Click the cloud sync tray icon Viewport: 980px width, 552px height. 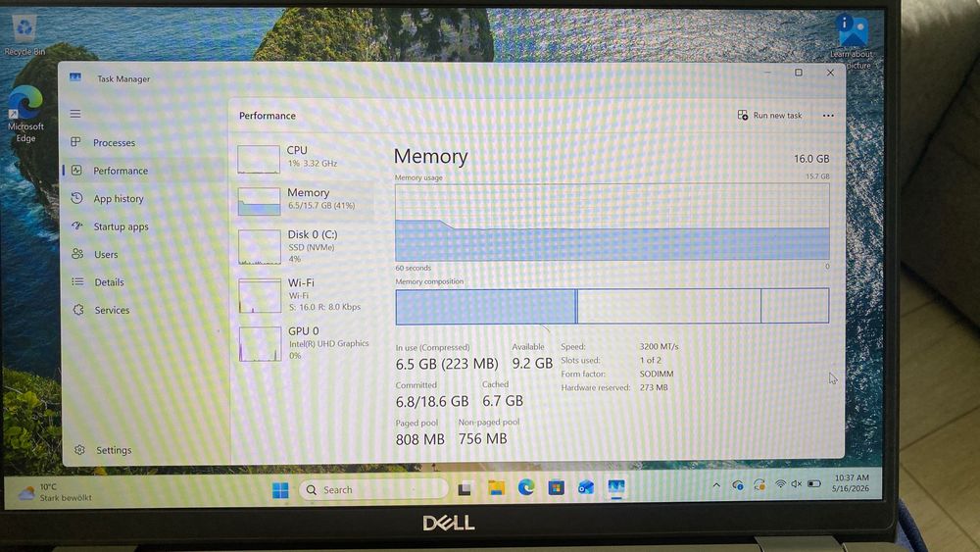(x=738, y=484)
